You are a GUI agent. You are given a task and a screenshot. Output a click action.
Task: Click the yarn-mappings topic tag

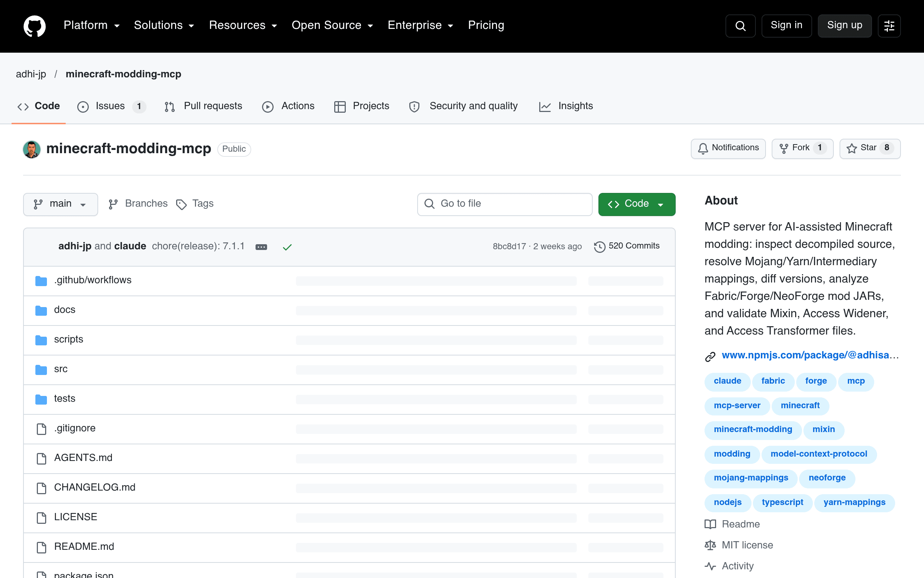point(854,503)
